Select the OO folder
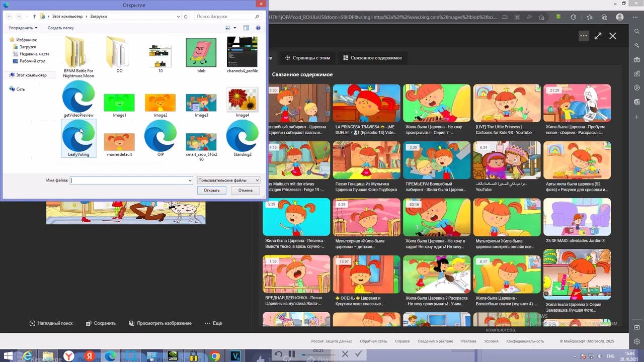 click(119, 54)
